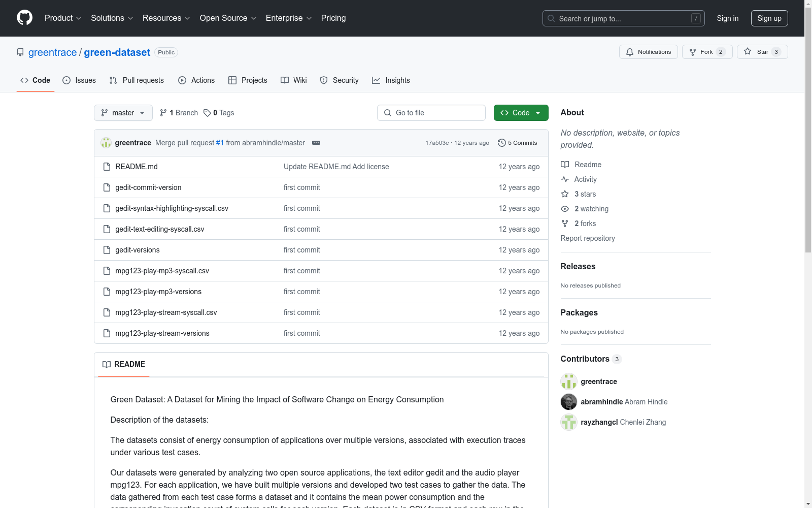Click the rayzhangcl contributor avatar
This screenshot has width=812, height=508.
click(x=569, y=422)
